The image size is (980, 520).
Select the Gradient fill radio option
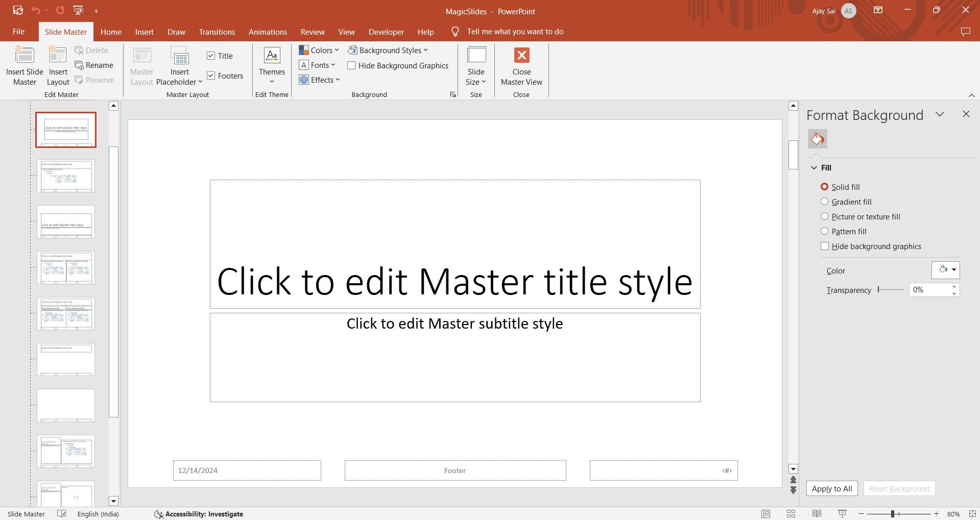[824, 202]
